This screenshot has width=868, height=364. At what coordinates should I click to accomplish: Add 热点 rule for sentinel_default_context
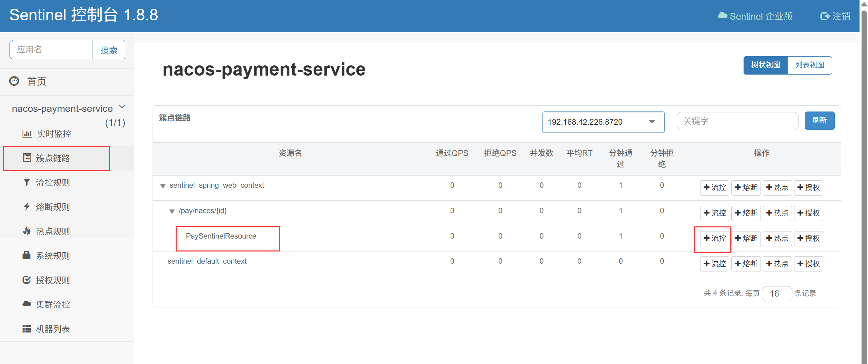click(777, 264)
